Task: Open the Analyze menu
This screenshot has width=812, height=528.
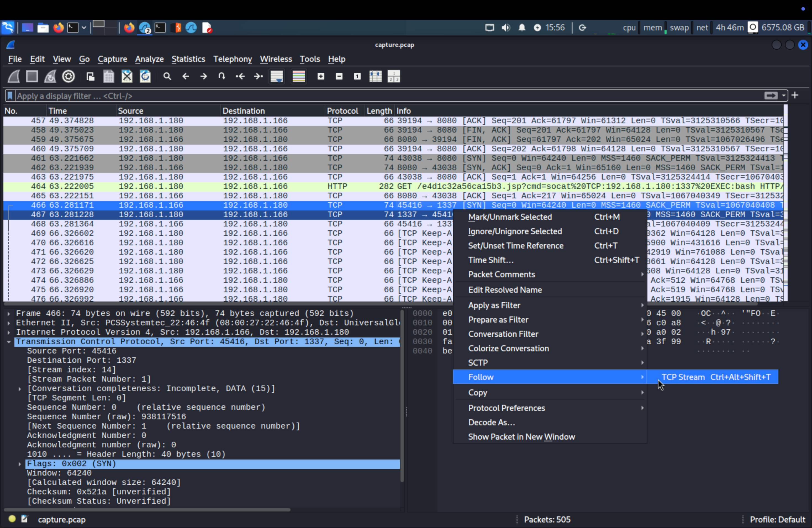Action: tap(149, 59)
